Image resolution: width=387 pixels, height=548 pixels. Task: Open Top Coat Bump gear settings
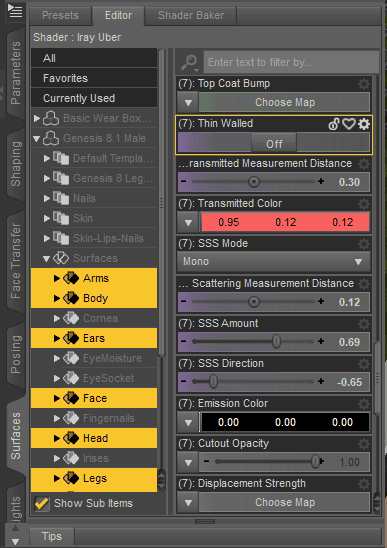click(364, 84)
